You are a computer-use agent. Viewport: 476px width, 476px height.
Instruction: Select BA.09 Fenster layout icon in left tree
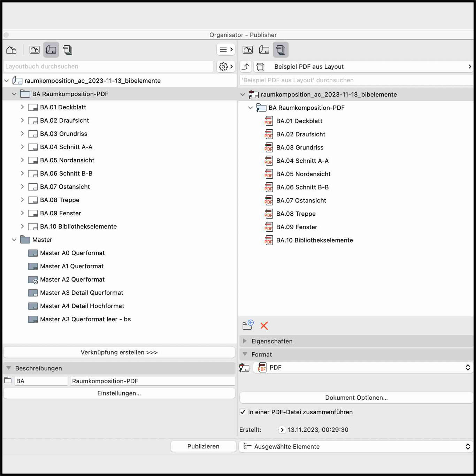(33, 213)
